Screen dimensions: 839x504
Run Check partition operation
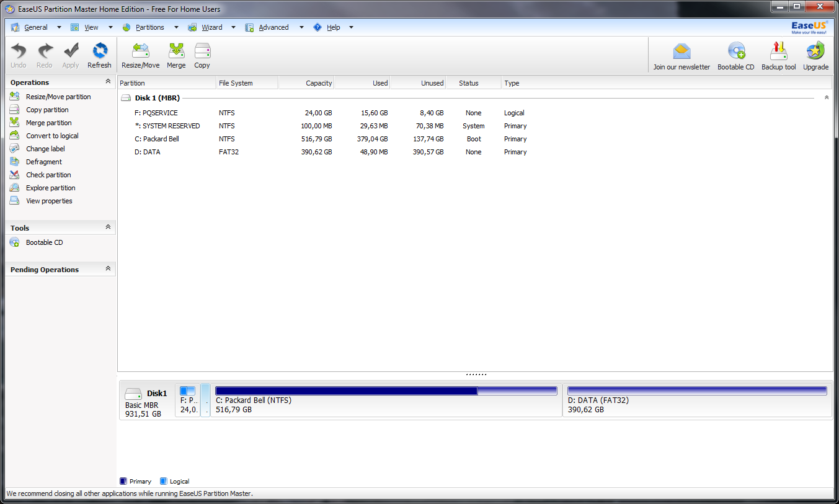[x=48, y=175]
